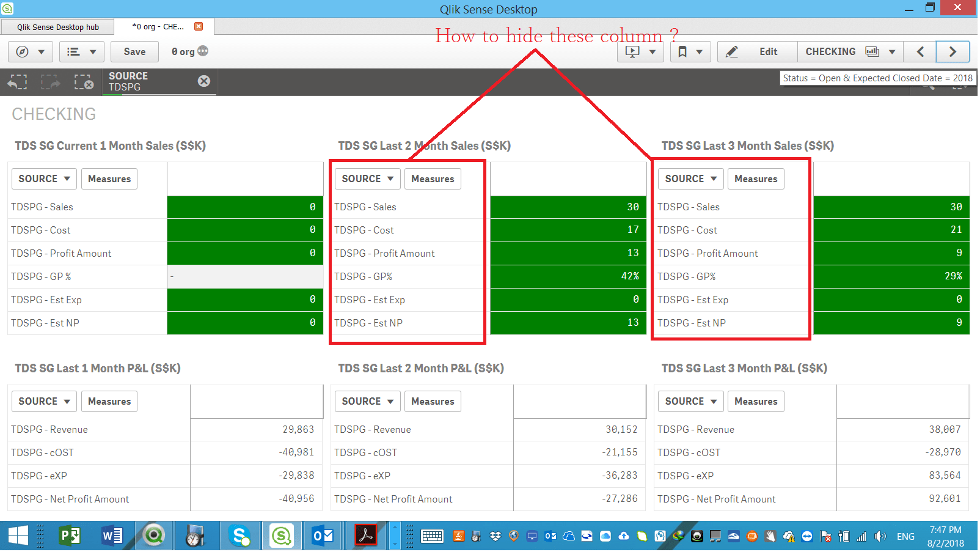Click the 29,863 Revenue value
Viewport: 980px width, 560px height.
[257, 430]
